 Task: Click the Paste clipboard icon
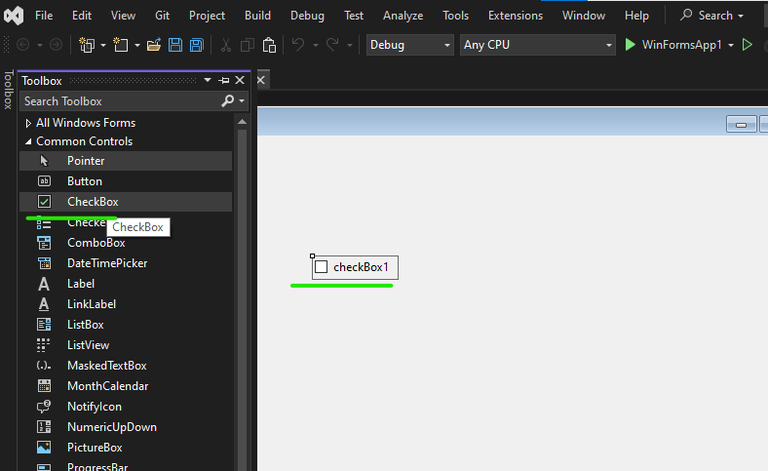click(269, 45)
